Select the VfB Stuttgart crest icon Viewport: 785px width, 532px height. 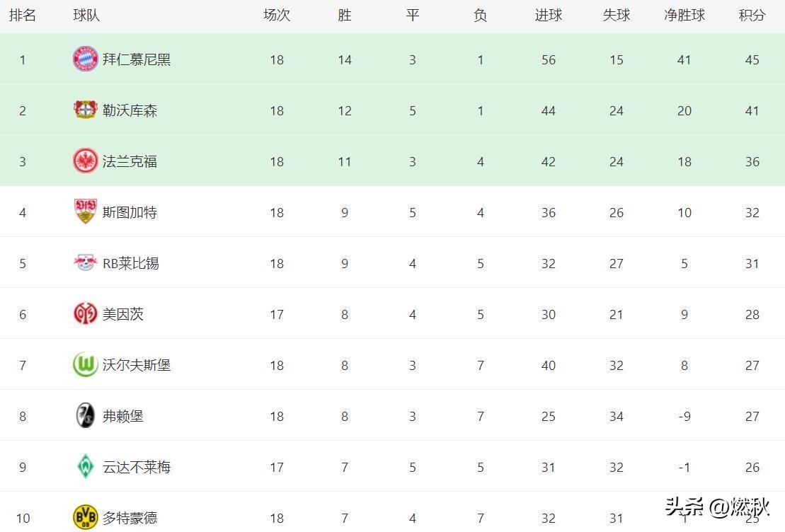pos(86,212)
